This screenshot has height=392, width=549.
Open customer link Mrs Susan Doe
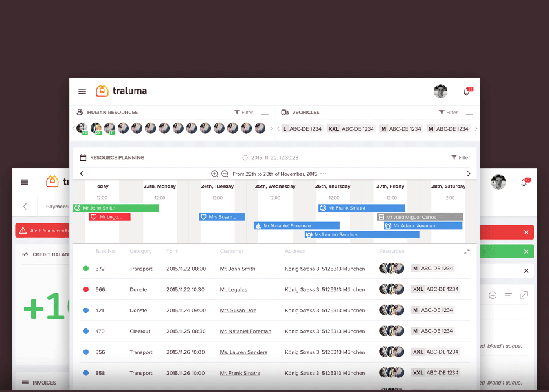238,310
